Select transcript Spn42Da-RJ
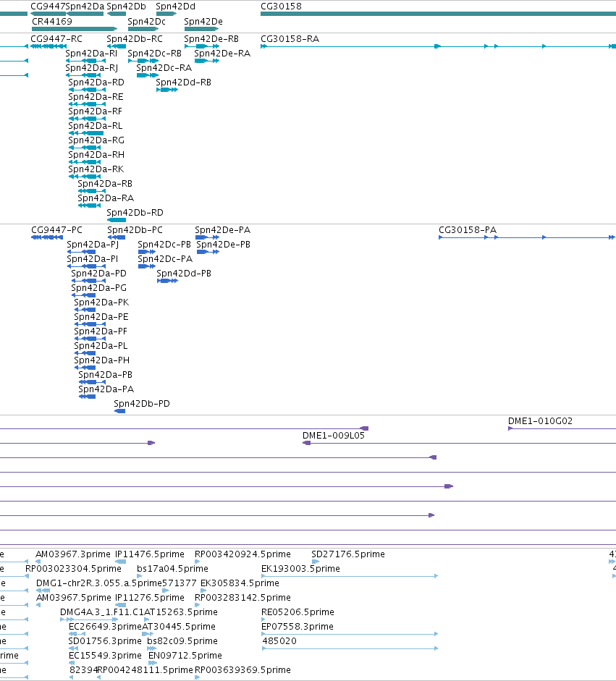616x681 pixels. click(x=92, y=68)
